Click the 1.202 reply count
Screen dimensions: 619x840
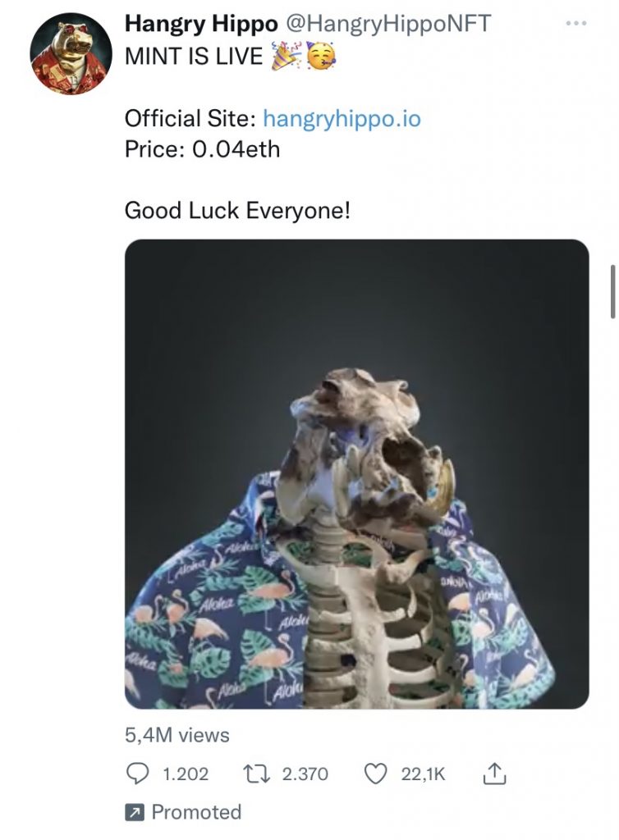(x=186, y=774)
